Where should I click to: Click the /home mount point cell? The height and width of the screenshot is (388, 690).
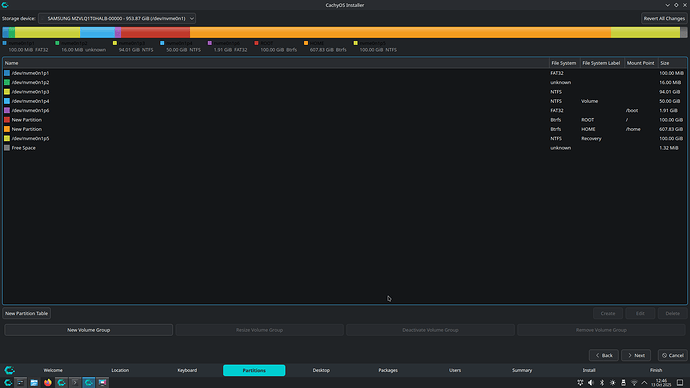point(633,129)
